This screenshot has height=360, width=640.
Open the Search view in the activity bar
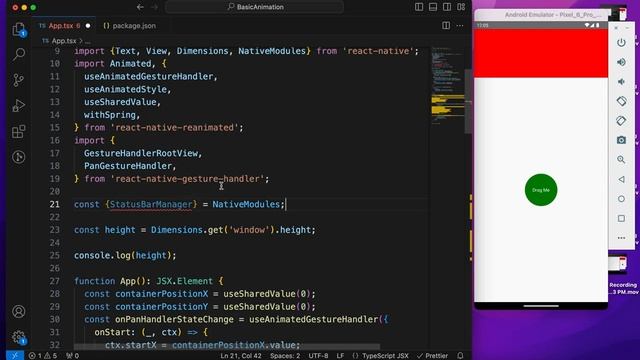(x=19, y=54)
